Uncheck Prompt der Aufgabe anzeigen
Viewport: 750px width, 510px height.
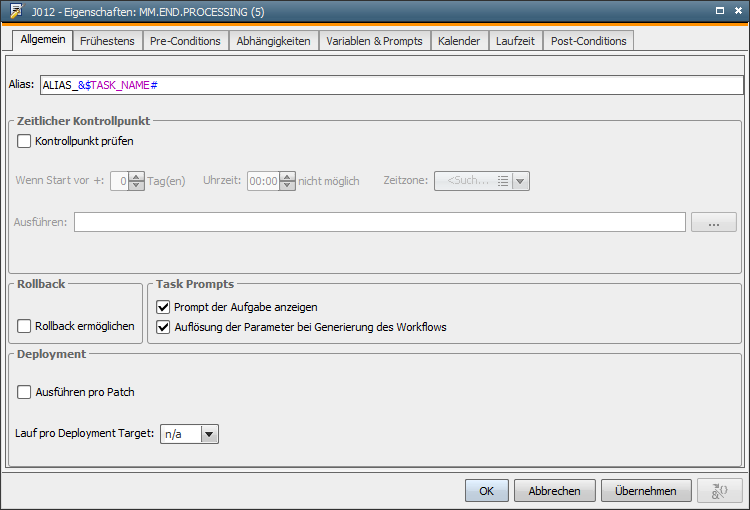point(164,307)
